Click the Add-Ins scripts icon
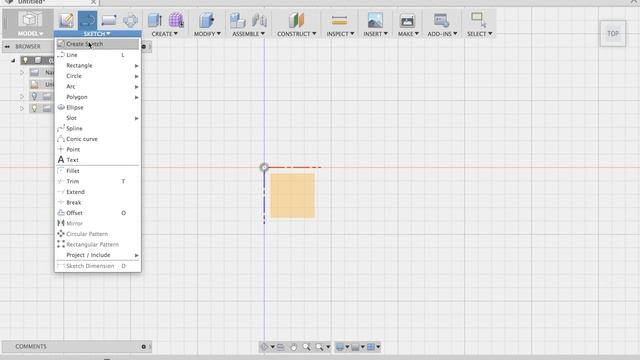Viewport: 640px width, 360px height. pos(441,20)
